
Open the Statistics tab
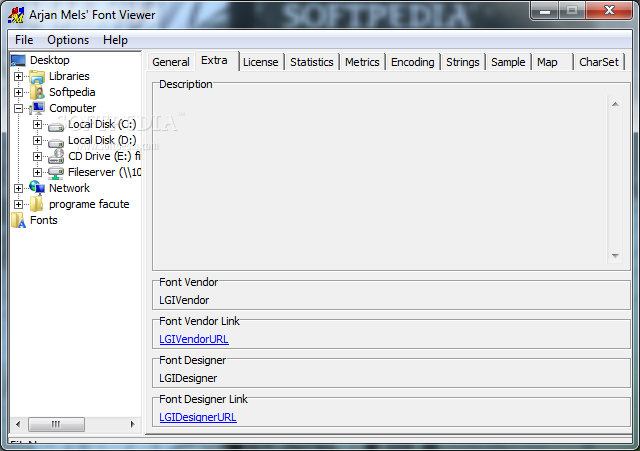311,62
